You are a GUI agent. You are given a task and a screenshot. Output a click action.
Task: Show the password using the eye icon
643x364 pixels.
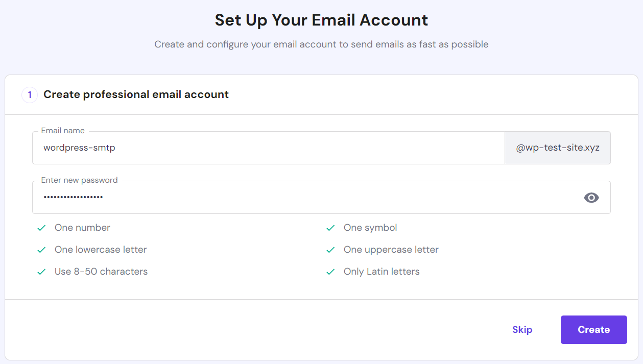[x=591, y=197]
